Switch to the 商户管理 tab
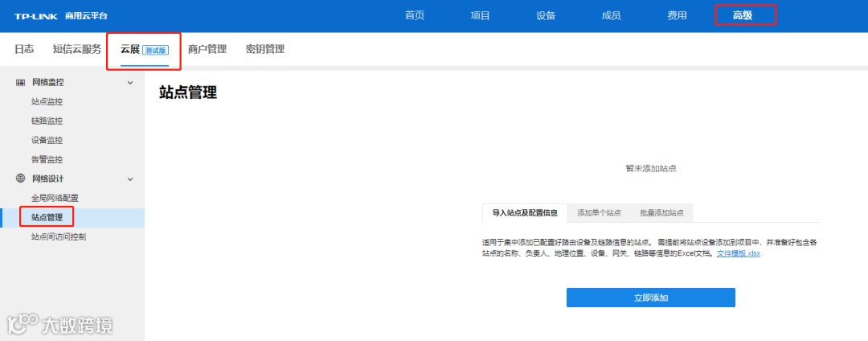Screen dimensions: 868x341 click(207, 49)
